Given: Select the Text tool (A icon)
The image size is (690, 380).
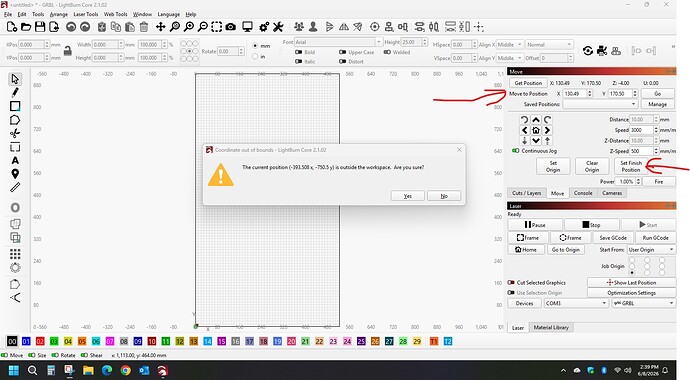Looking at the screenshot, I should (x=15, y=161).
